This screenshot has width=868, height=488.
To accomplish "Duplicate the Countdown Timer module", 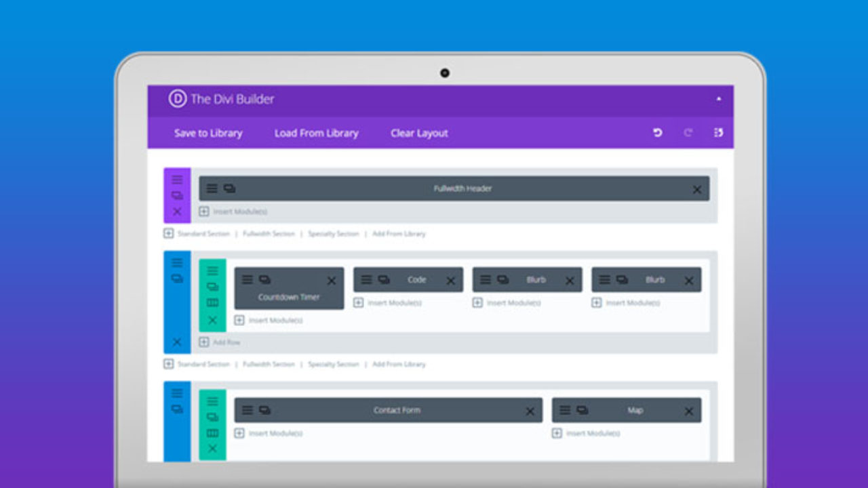I will point(264,279).
